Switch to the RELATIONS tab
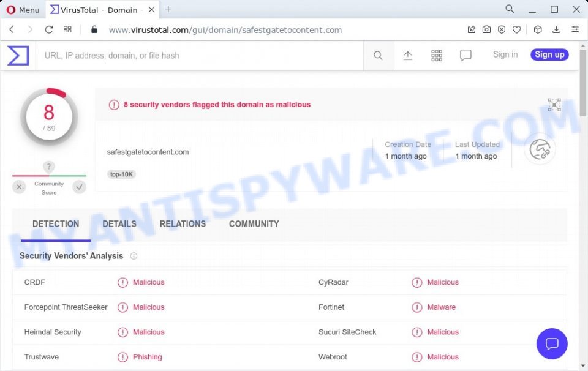This screenshot has width=588, height=371. [x=183, y=224]
